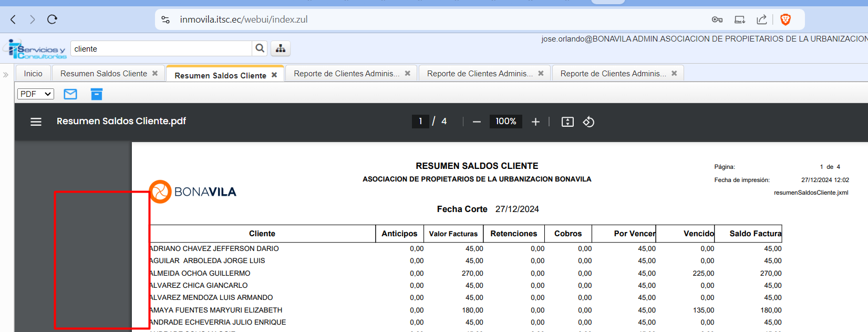Close the active Resumen Saldos Cliente tab
Screen dimensions: 868x332
[x=274, y=75]
